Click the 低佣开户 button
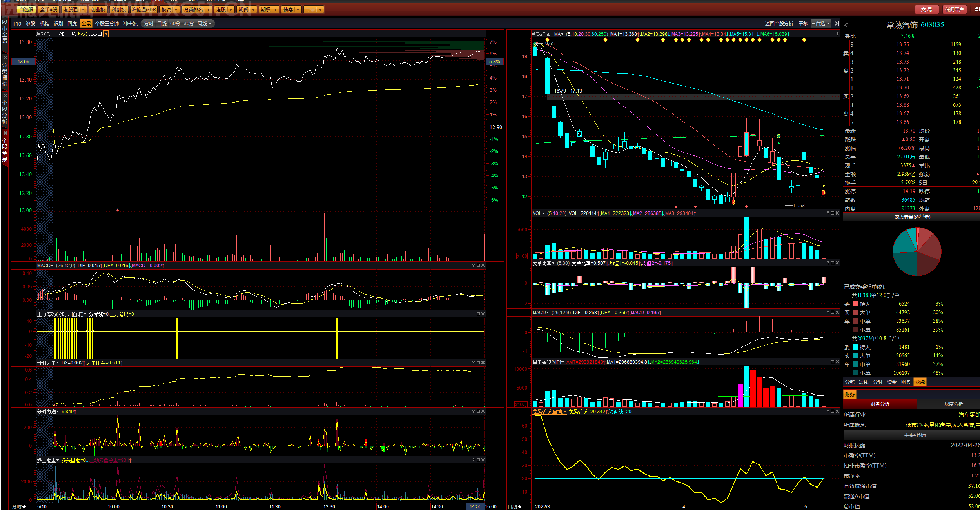 (954, 10)
